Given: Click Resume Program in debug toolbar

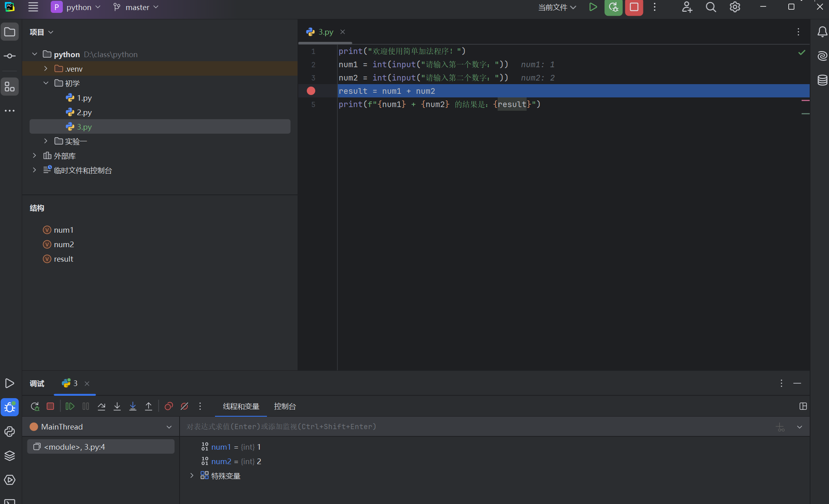Looking at the screenshot, I should [x=70, y=407].
